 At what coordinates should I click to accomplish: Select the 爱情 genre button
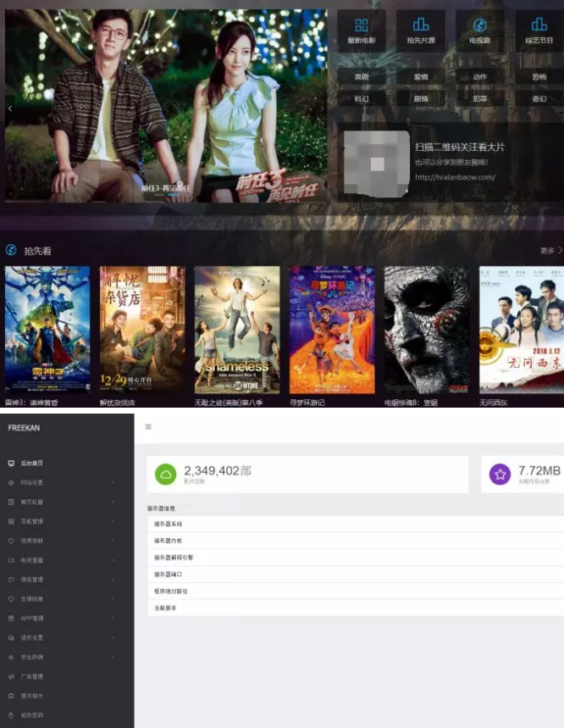421,76
